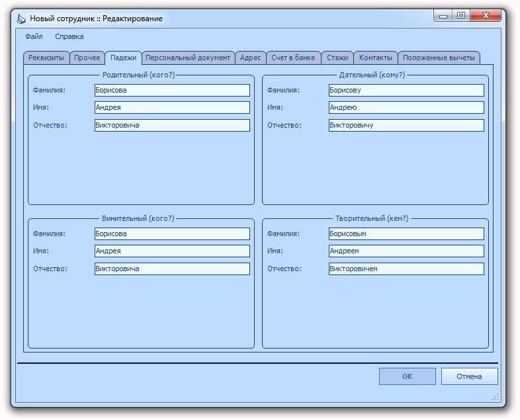Click the Родительный (кого?) group title
520x420 pixels.
click(138, 75)
